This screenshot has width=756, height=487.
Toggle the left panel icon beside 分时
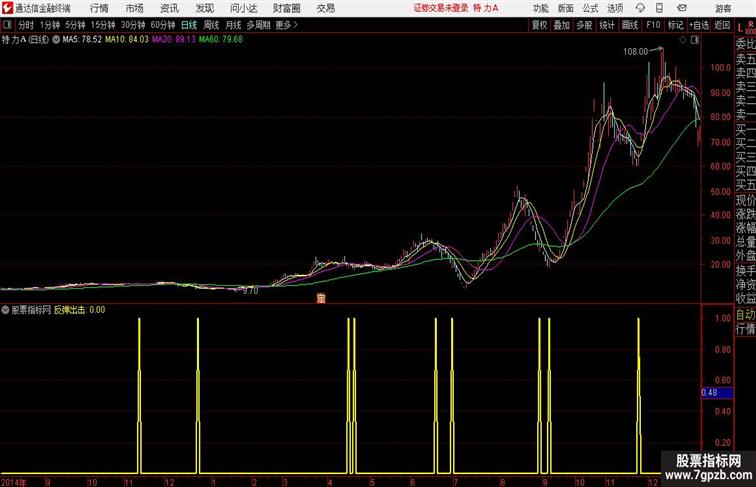[7, 25]
